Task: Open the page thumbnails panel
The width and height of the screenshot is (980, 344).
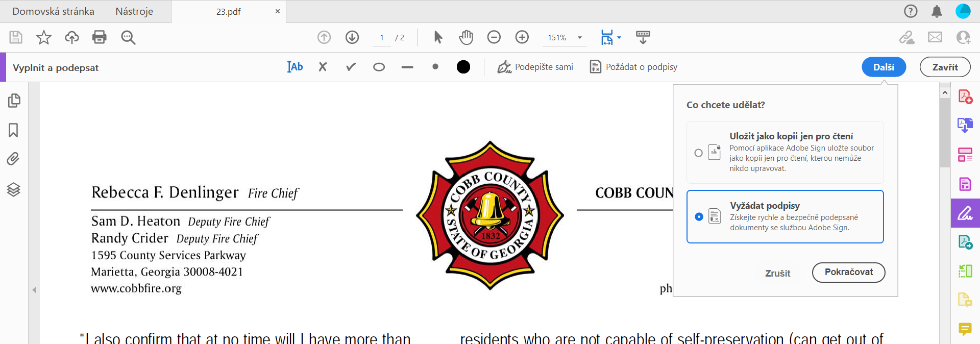Action: pos(14,101)
